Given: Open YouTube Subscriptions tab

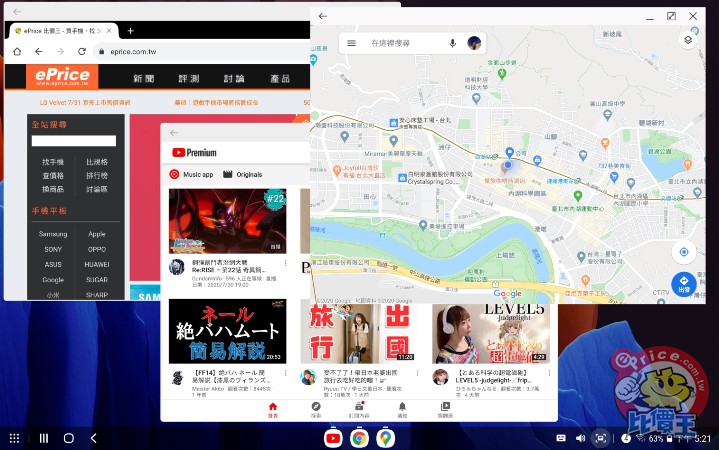Looking at the screenshot, I should (359, 410).
